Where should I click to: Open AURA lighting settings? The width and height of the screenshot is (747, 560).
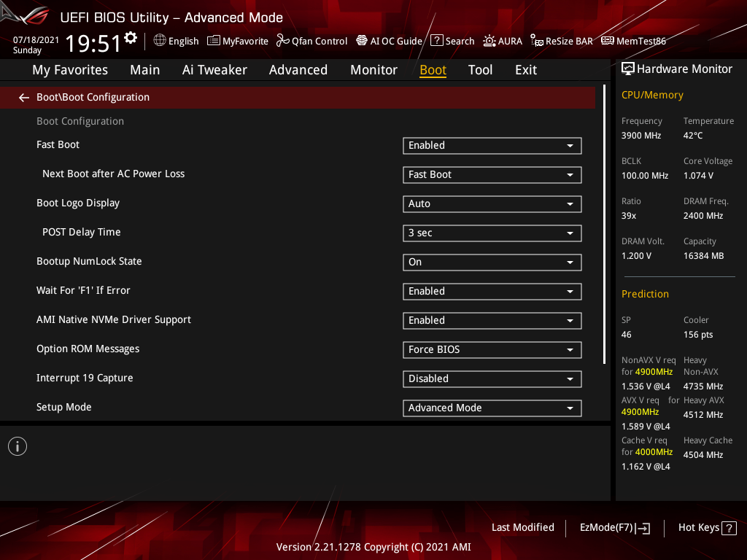503,41
